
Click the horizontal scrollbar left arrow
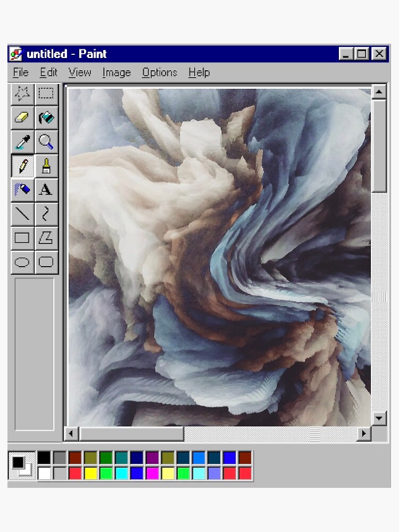pos(71,434)
